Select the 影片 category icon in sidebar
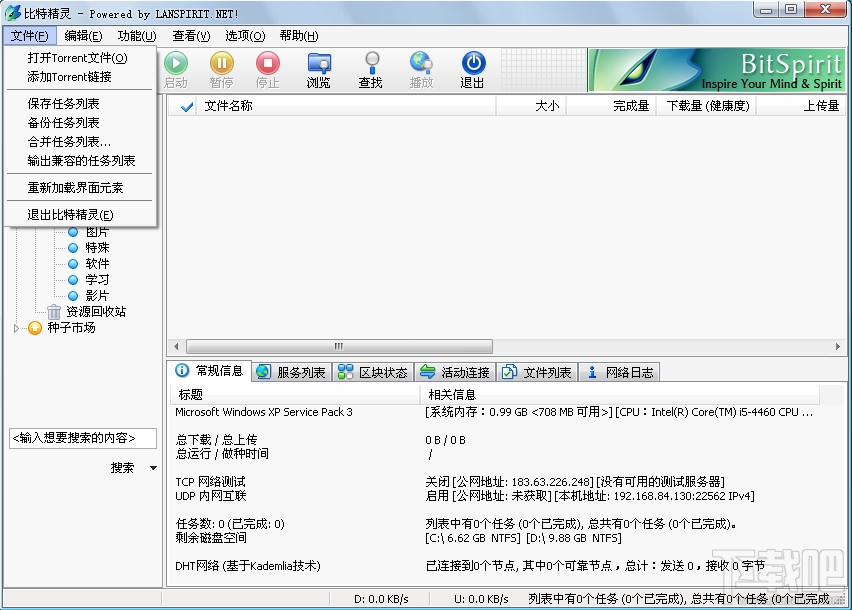852x610 pixels. (x=75, y=295)
